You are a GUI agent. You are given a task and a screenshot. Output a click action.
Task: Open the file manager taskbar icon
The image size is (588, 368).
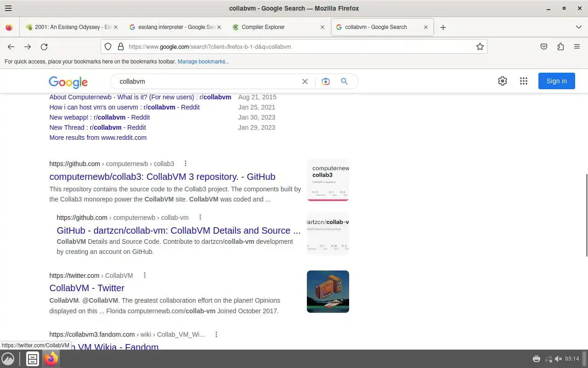point(33,359)
